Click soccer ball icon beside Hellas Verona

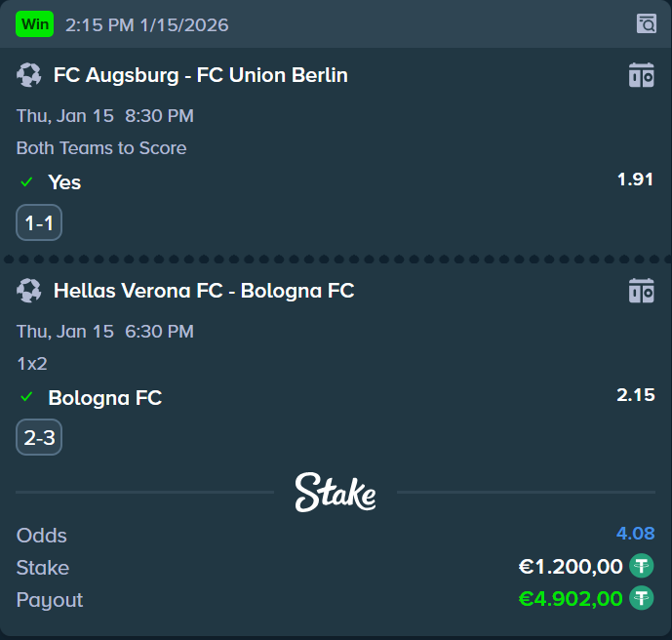point(29,290)
